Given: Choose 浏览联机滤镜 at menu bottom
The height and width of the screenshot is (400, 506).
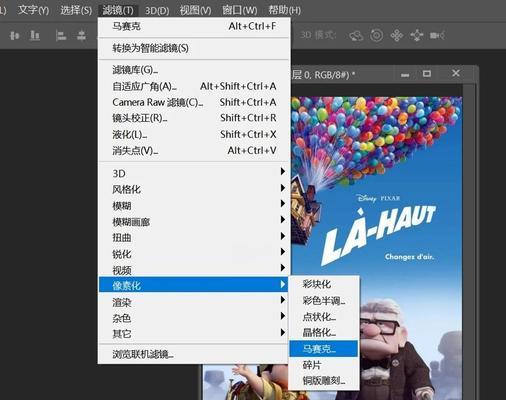Looking at the screenshot, I should (194, 354).
